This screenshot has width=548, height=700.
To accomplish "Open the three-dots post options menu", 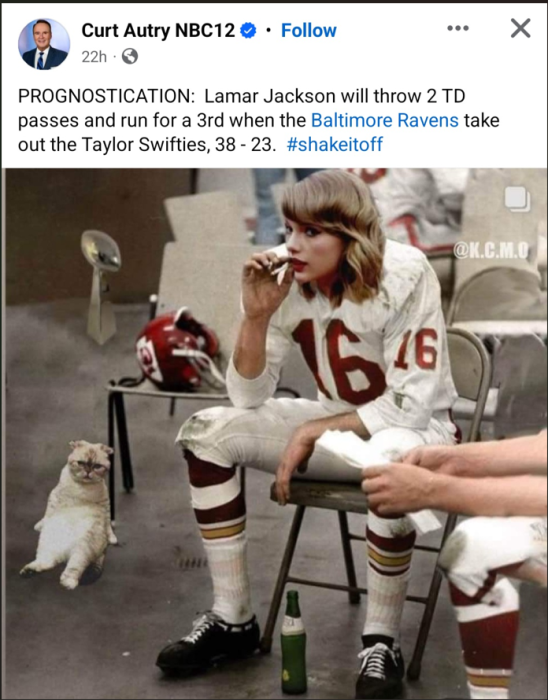I will [x=458, y=28].
